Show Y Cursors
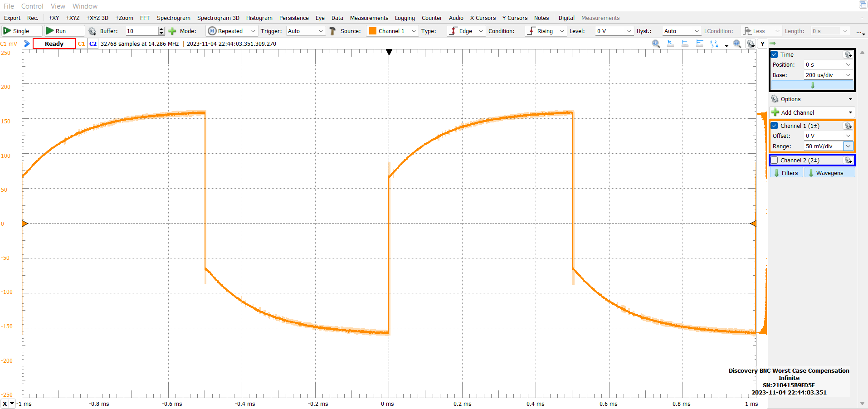 [515, 18]
